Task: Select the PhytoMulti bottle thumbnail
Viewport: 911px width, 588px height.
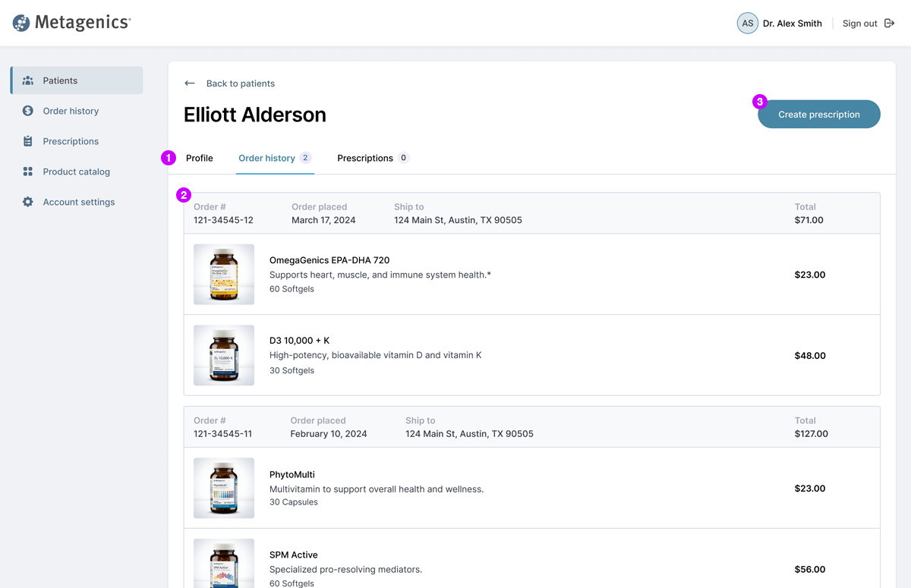Action: coord(224,488)
